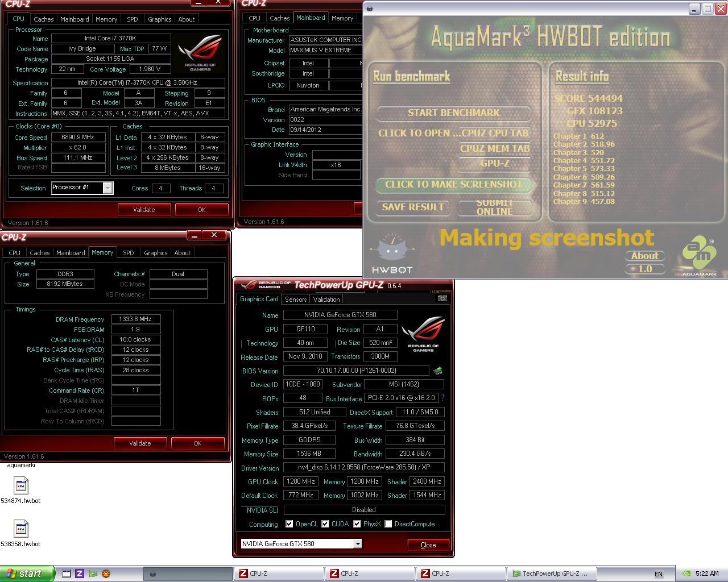
Task: Switch to the Sensors tab in GPU-Z
Action: [296, 300]
